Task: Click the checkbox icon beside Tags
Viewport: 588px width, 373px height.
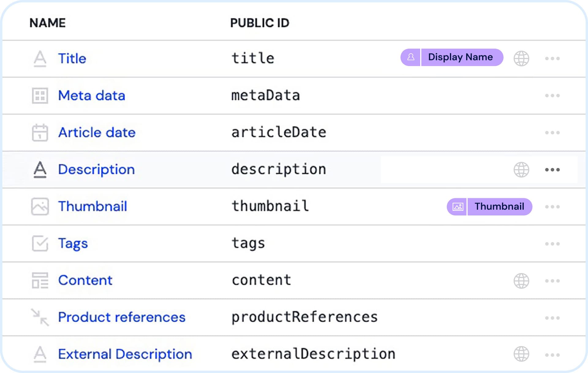Action: click(x=40, y=243)
